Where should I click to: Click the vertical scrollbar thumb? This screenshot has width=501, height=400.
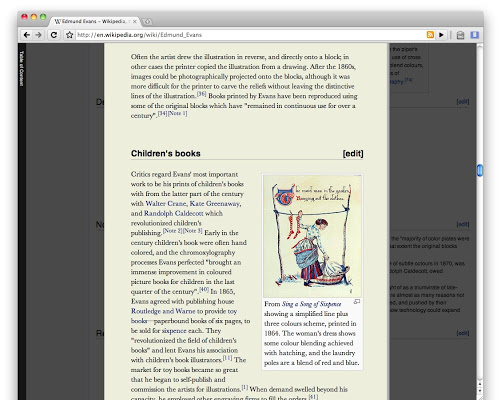[480, 170]
